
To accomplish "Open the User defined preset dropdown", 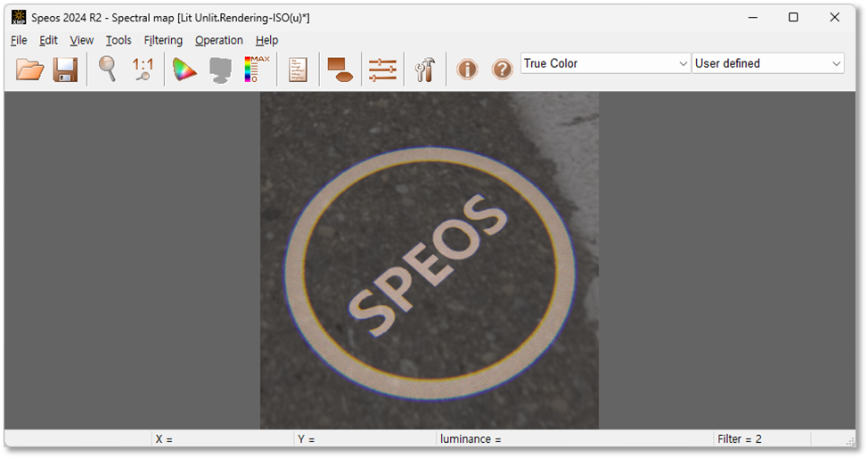I will pos(768,63).
